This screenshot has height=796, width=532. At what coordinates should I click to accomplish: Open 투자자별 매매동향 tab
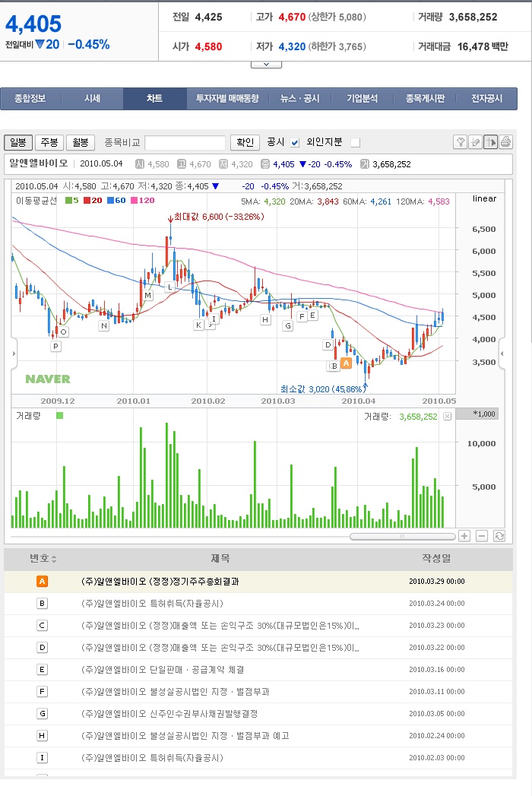tap(227, 99)
